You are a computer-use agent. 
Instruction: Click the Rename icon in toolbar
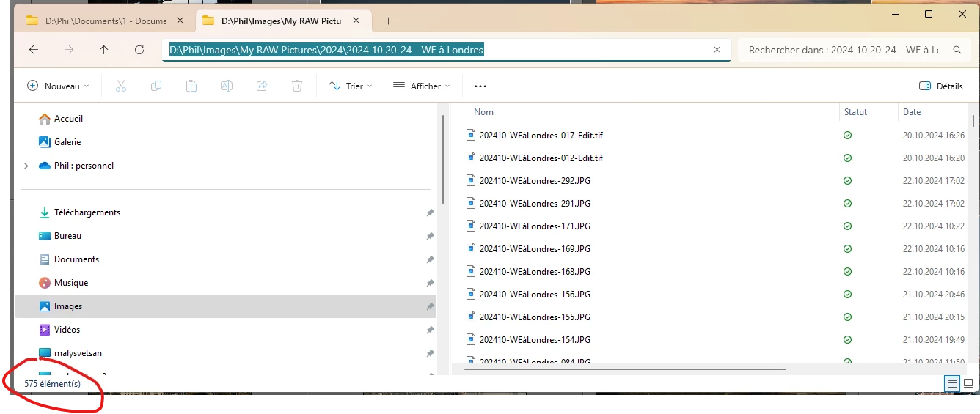[x=227, y=86]
